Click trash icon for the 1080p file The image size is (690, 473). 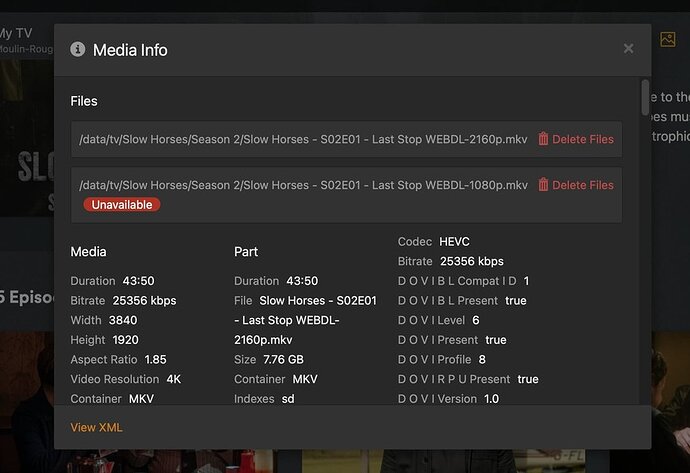click(x=543, y=185)
